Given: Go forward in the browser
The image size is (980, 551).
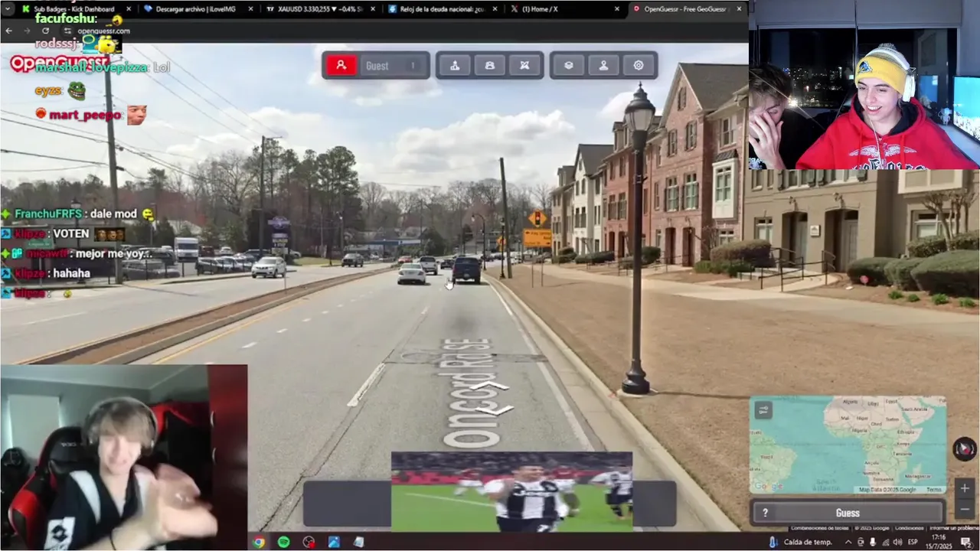Looking at the screenshot, I should tap(28, 31).
